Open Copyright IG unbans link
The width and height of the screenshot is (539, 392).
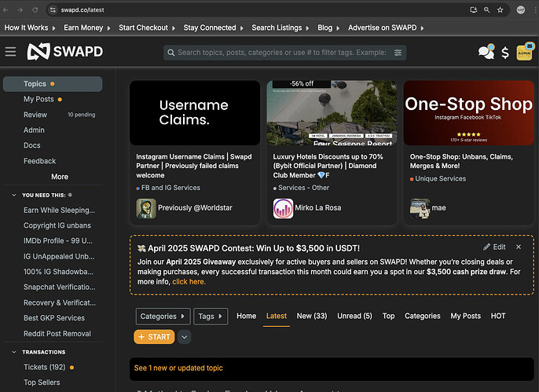click(x=57, y=225)
